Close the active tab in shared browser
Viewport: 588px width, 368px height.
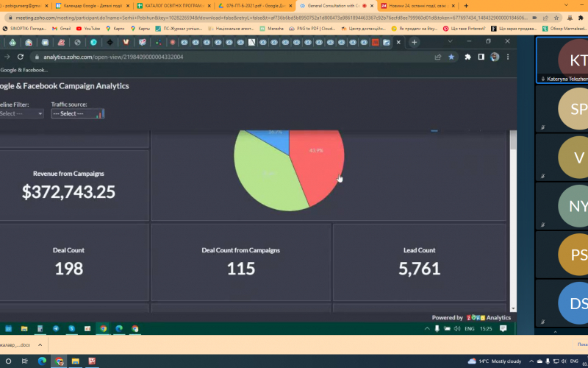click(398, 42)
